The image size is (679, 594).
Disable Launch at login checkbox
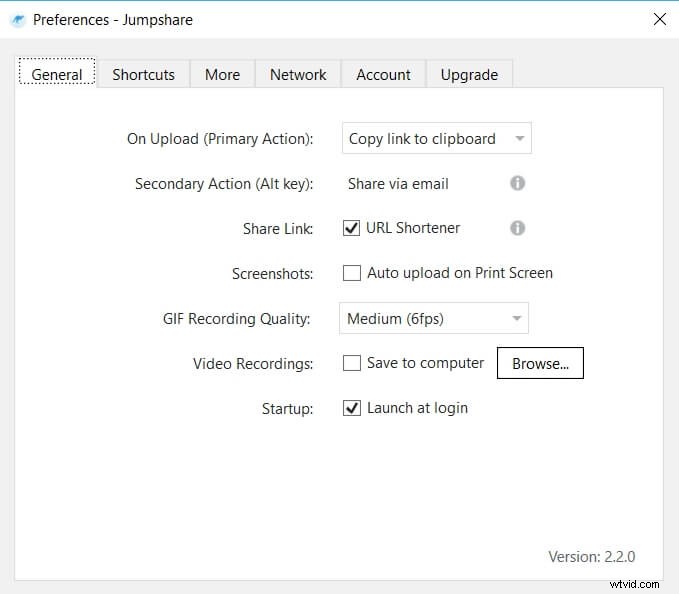(x=352, y=408)
